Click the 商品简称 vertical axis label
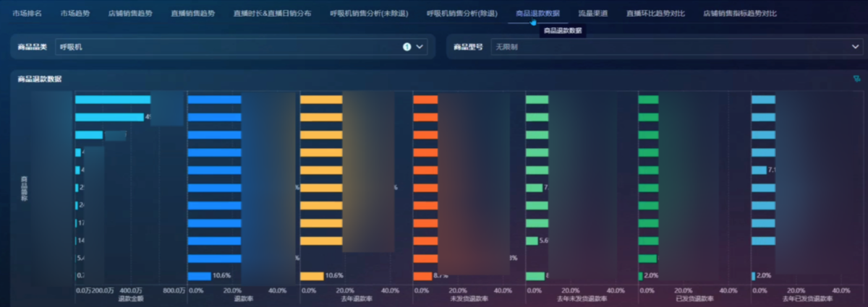The width and height of the screenshot is (868, 307). 24,188
